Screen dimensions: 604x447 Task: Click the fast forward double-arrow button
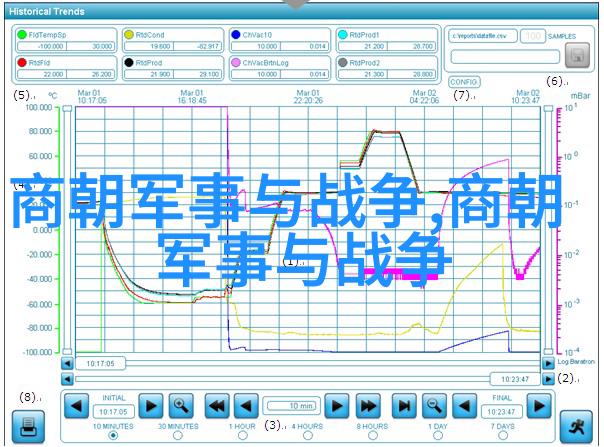(x=368, y=406)
